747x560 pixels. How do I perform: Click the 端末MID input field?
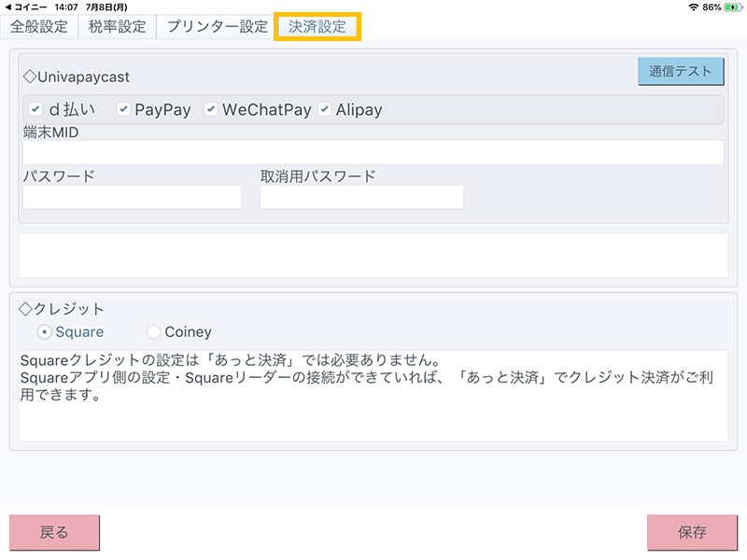pyautogui.click(x=373, y=152)
